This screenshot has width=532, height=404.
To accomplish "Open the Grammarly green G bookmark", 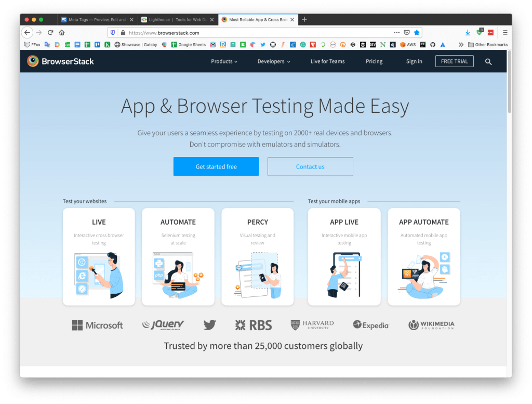I will [303, 45].
